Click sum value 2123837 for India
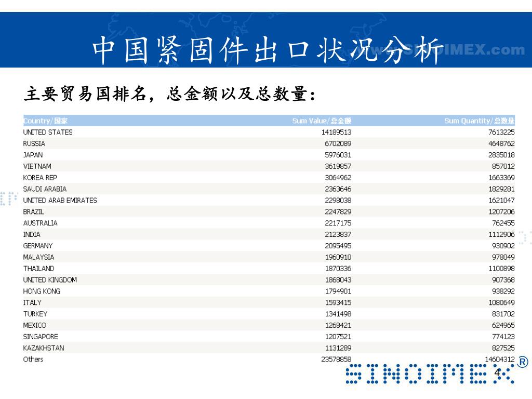This screenshot has height=399, width=532. (x=338, y=234)
